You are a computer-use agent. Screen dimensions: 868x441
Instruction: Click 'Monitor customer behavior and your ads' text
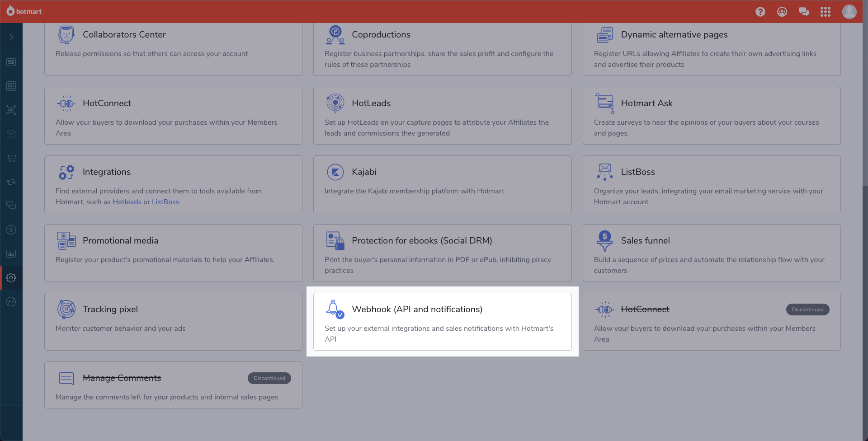click(x=120, y=328)
